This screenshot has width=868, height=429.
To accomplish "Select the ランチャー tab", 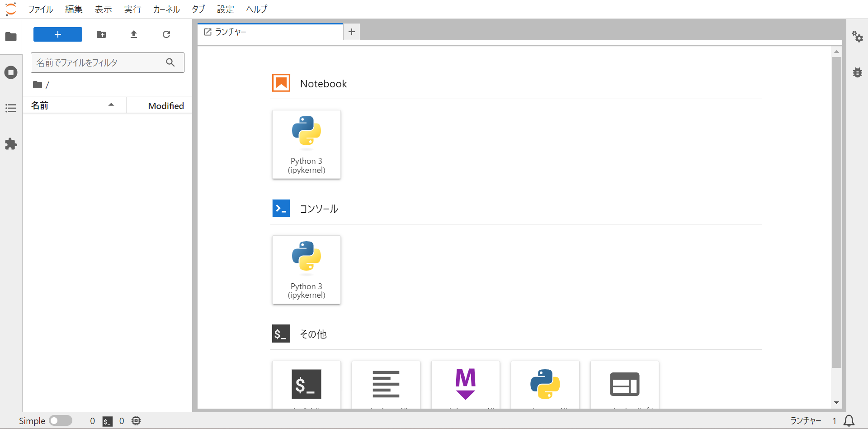I will [x=231, y=32].
